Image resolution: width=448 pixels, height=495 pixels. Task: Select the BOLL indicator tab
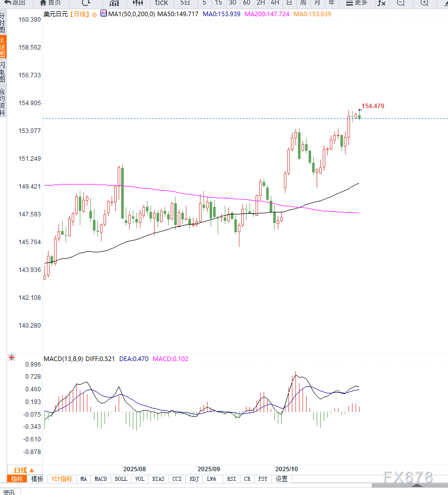(x=121, y=479)
